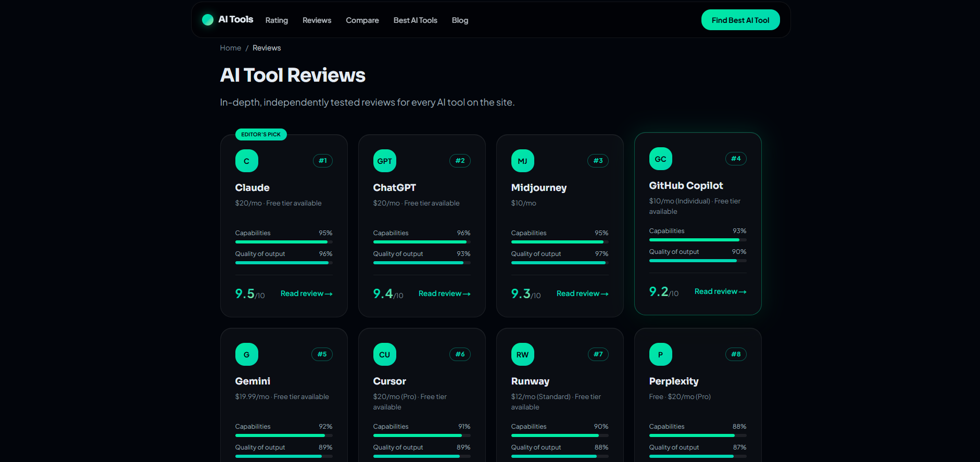Open Read review link for GitHub Copilot
The height and width of the screenshot is (462, 980).
(721, 291)
